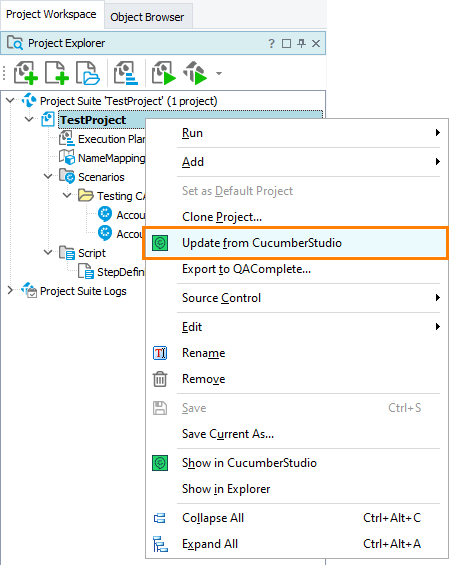Open the Source Control submenu
The width and height of the screenshot is (449, 565).
[296, 298]
